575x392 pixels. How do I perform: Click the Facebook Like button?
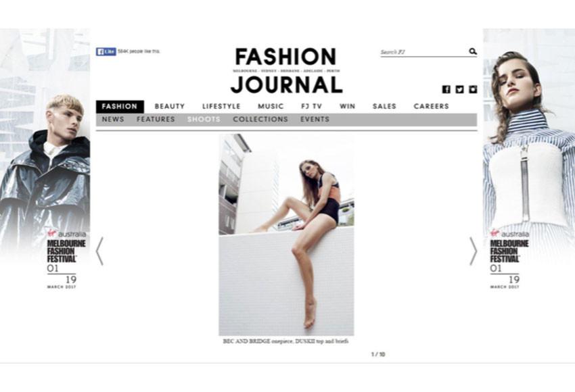tap(106, 51)
